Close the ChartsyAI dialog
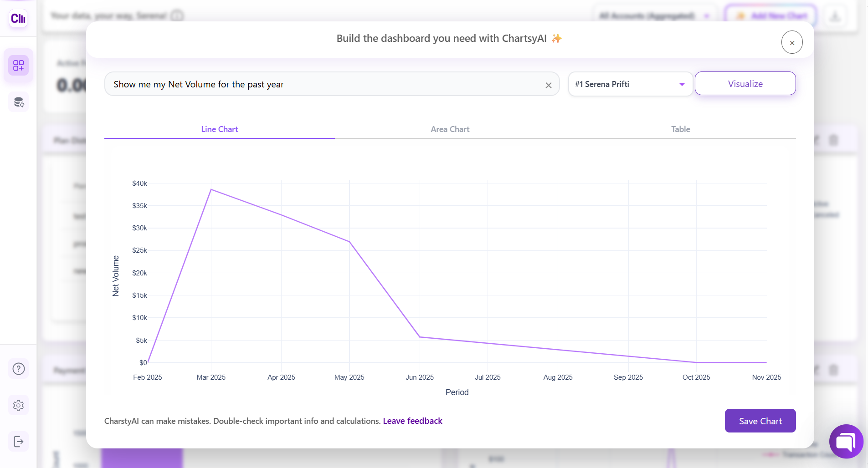This screenshot has height=468, width=868. pos(792,42)
